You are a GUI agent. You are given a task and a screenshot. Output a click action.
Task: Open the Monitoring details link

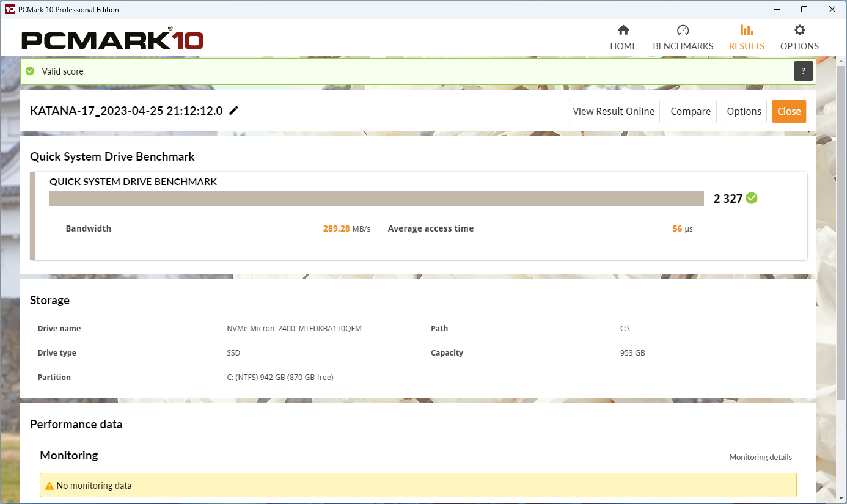pyautogui.click(x=760, y=457)
